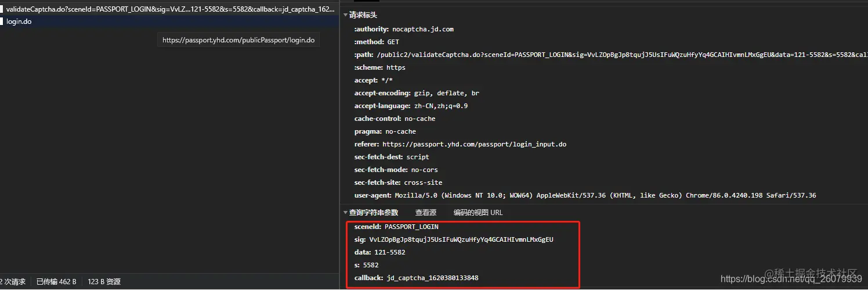The image size is (868, 290).
Task: Click 123 B 资源 status entry
Action: click(x=104, y=282)
